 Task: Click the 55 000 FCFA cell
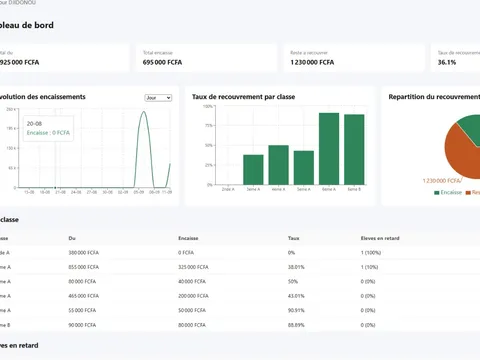[x=82, y=310]
